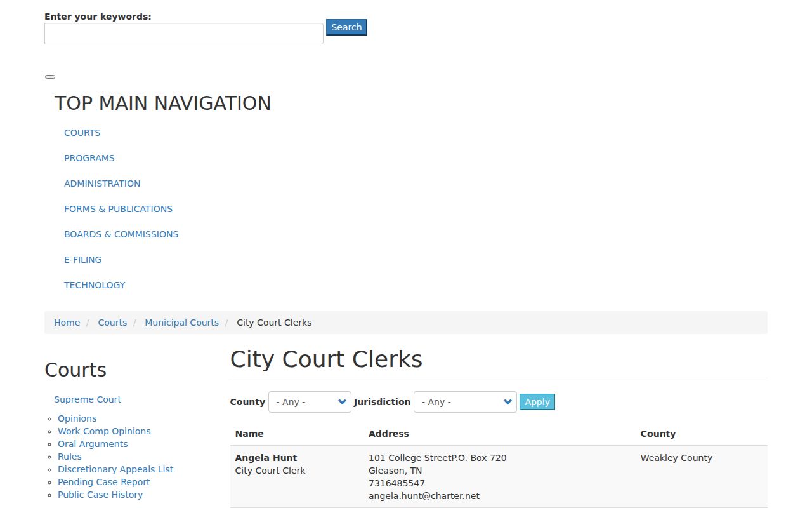The height and width of the screenshot is (508, 812).
Task: Open Discretionary Appeals List link
Action: [115, 469]
